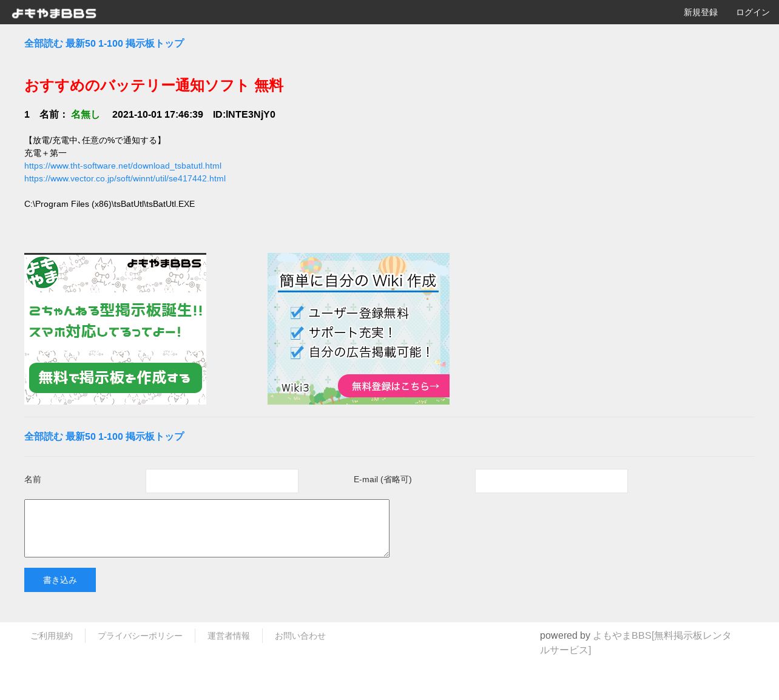This screenshot has height=700, width=779.
Task: Click 1-100 above the thread title
Action: [110, 44]
